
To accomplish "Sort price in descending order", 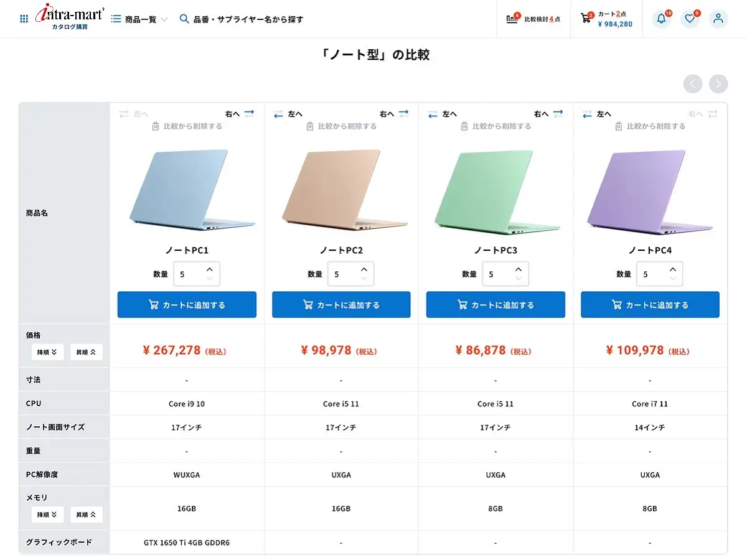I will (x=48, y=352).
